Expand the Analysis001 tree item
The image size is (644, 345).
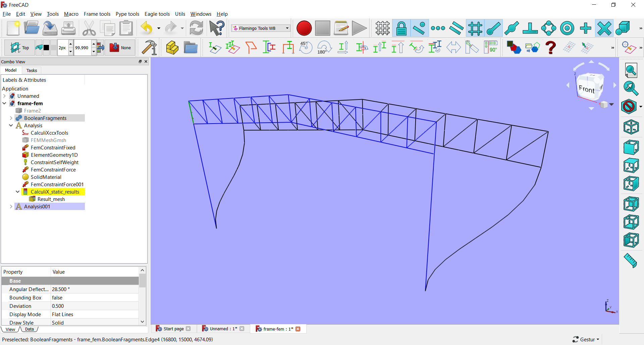(x=11, y=206)
